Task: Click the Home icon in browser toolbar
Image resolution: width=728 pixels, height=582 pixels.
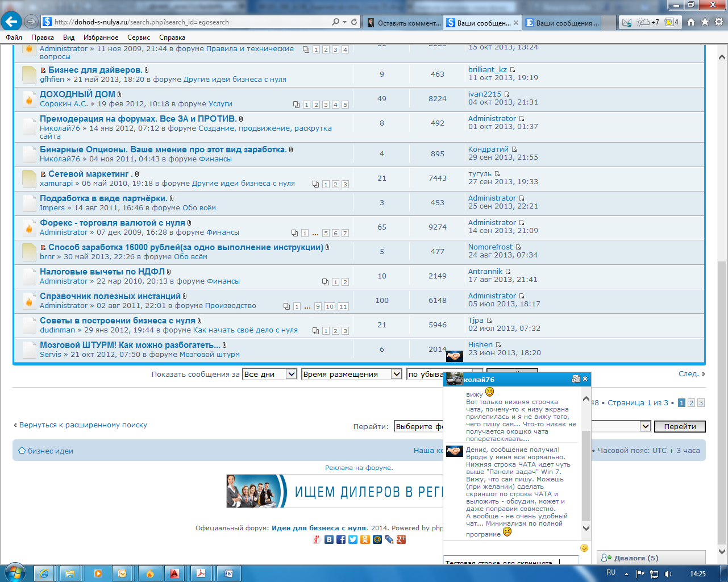Action: pos(691,22)
